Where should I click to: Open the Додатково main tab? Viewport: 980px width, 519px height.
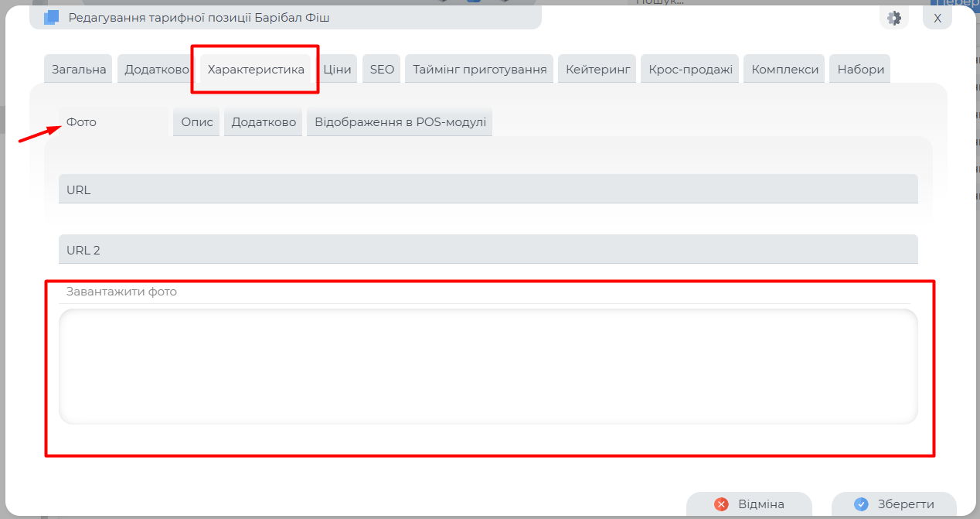click(x=157, y=69)
